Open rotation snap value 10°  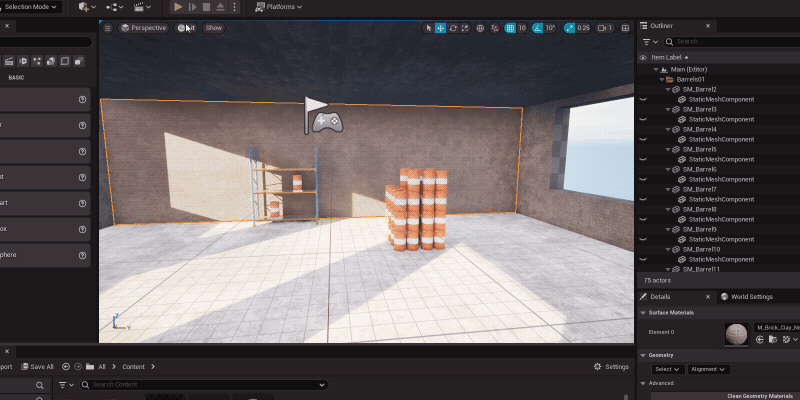coord(550,28)
